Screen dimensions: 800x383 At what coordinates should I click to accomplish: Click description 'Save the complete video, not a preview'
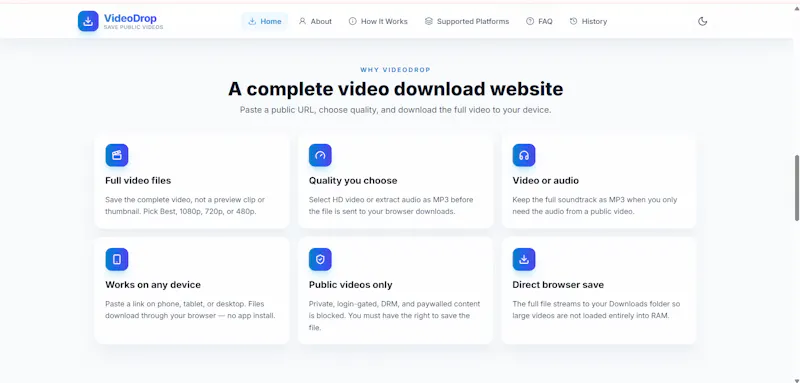[x=185, y=206]
